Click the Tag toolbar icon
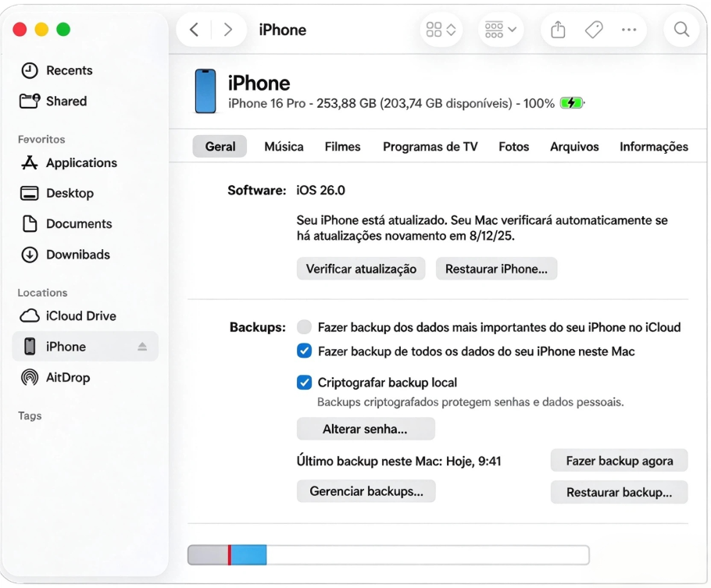Screen dimensions: 711x588 pos(594,30)
